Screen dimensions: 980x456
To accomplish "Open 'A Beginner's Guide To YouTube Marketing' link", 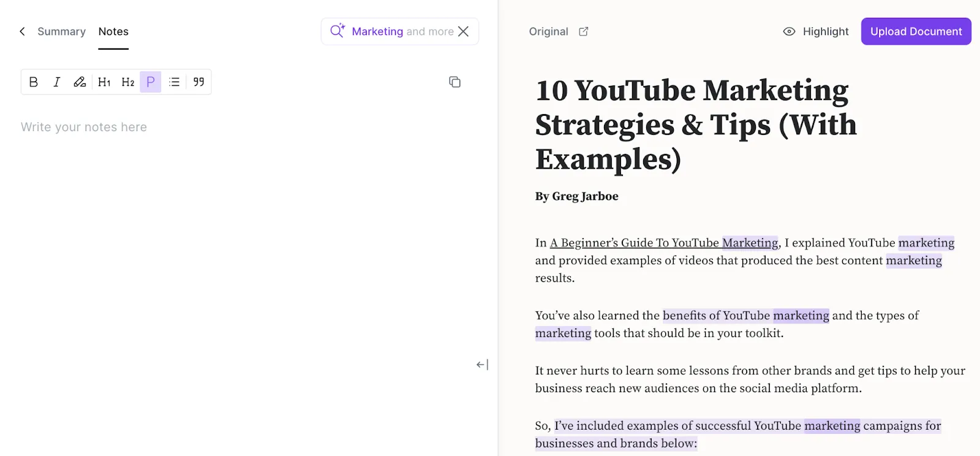I will (664, 243).
